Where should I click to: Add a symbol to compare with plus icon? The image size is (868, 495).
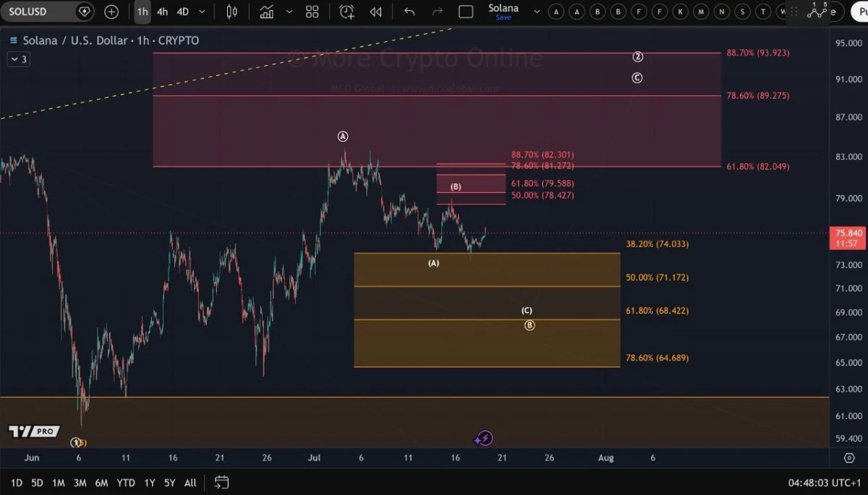(111, 12)
